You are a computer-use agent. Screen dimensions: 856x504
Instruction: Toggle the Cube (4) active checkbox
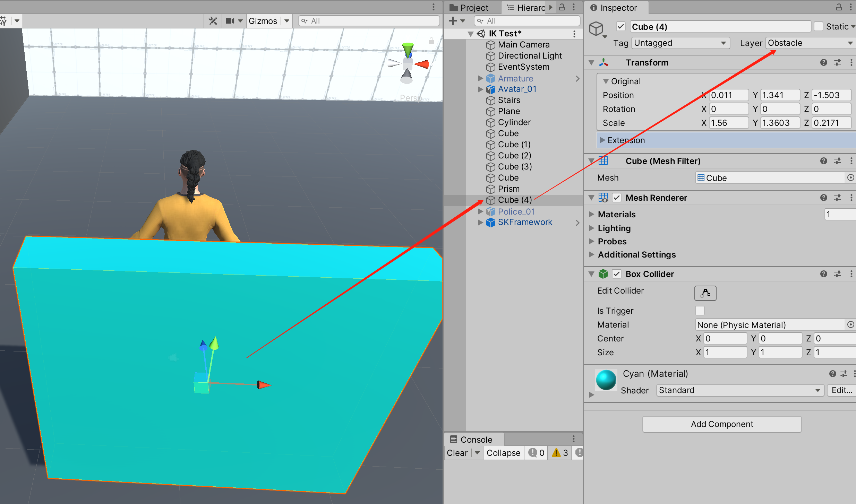[621, 27]
